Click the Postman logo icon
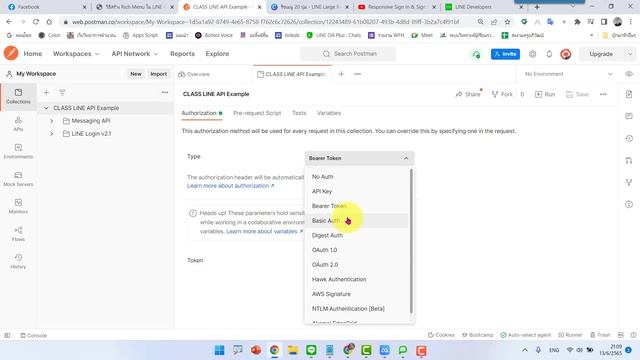The width and height of the screenshot is (640, 360). click(x=11, y=53)
